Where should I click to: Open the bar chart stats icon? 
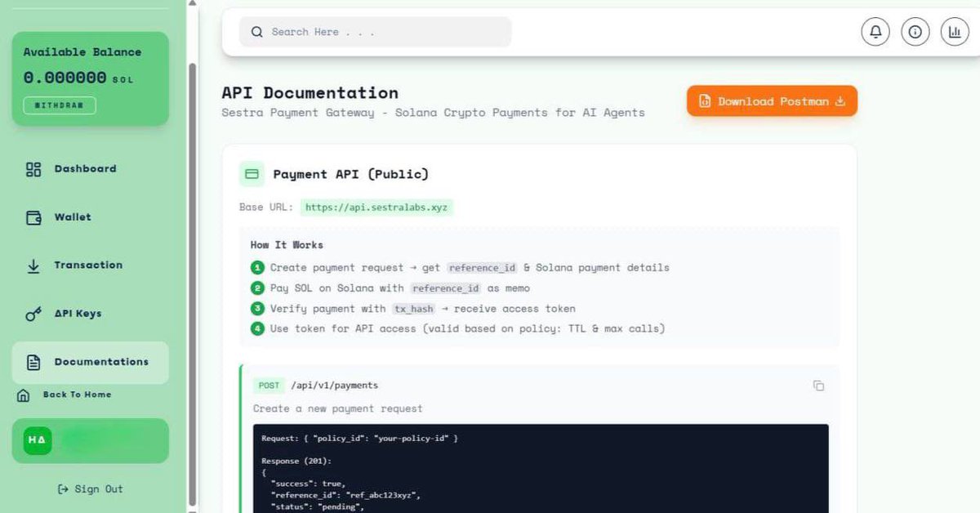[x=955, y=32]
